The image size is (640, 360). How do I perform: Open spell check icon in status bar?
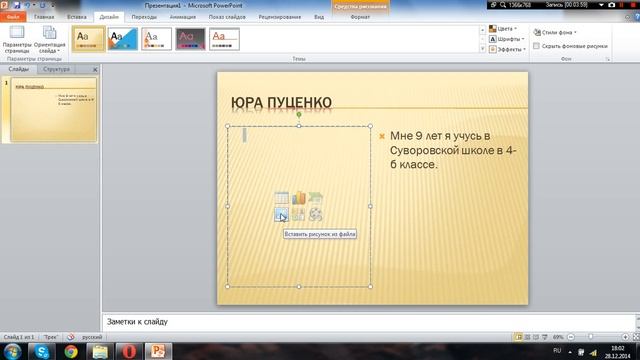coord(71,337)
